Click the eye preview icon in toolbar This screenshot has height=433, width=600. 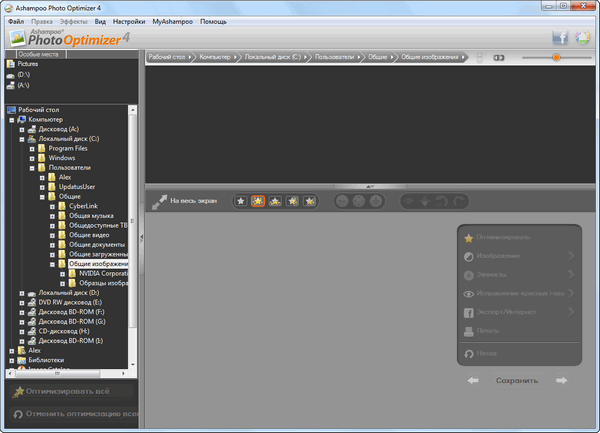point(408,201)
